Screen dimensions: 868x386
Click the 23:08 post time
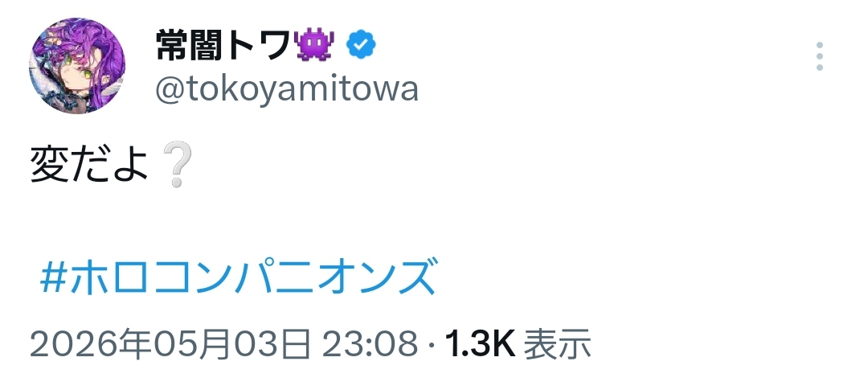[x=370, y=344]
